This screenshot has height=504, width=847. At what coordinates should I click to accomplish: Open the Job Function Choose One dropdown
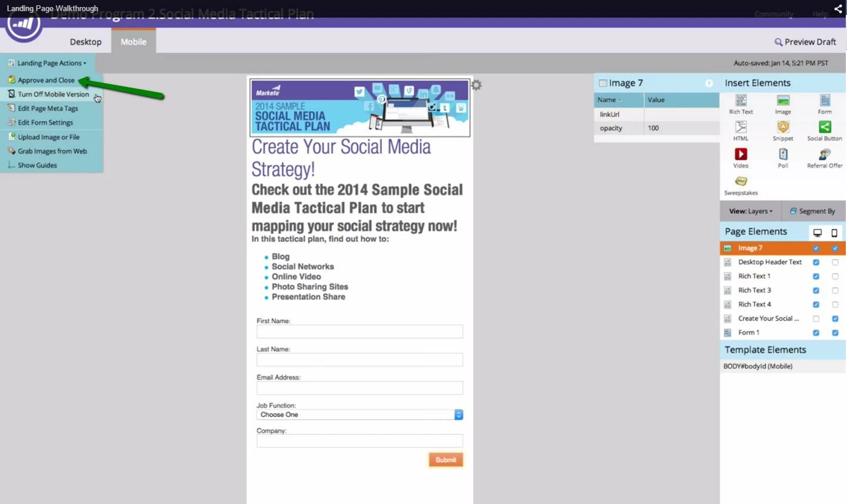click(x=359, y=415)
